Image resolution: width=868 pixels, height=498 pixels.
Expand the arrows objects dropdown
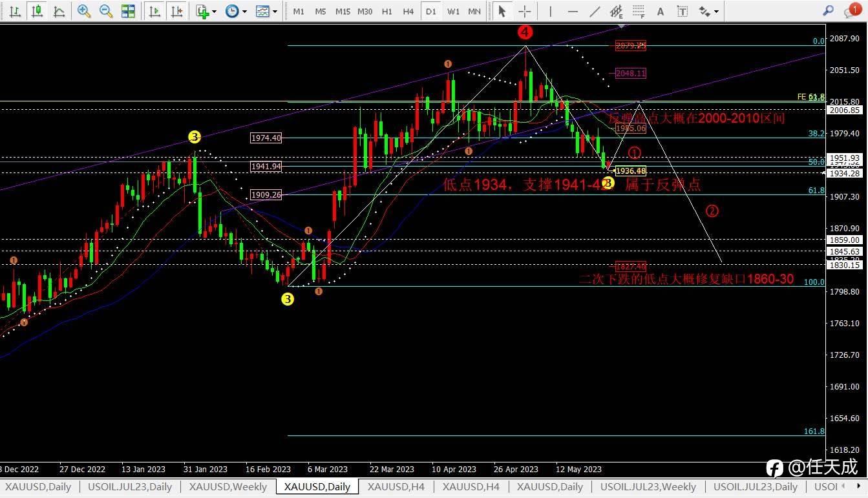(x=717, y=12)
